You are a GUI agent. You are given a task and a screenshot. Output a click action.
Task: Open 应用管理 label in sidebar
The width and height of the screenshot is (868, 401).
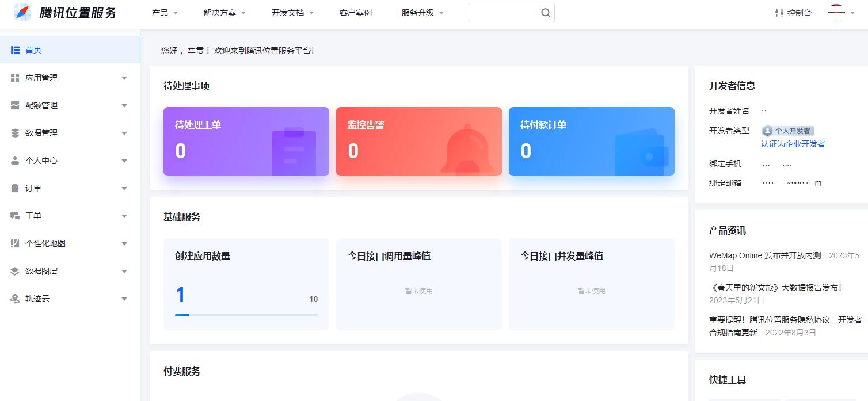pyautogui.click(x=41, y=78)
